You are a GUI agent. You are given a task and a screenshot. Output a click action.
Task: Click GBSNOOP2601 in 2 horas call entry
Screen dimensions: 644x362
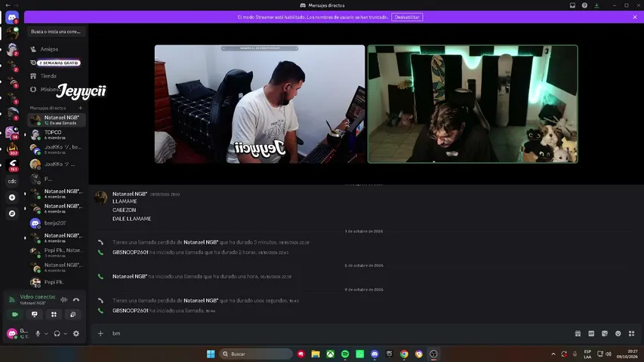click(x=130, y=253)
